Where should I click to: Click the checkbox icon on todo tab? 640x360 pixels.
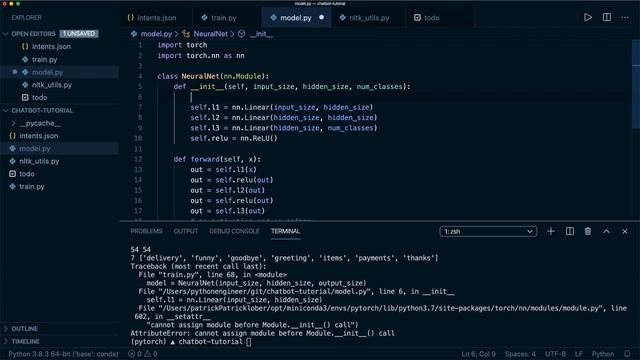point(417,18)
